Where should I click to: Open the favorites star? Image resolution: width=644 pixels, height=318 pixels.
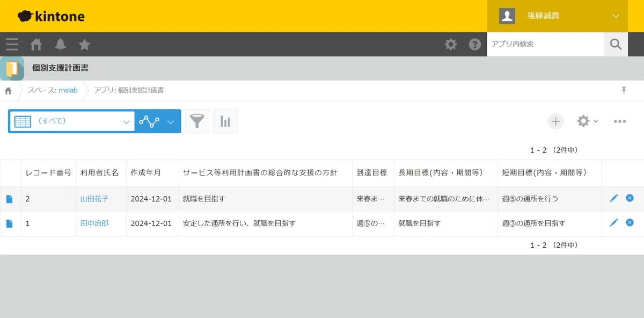coord(84,44)
